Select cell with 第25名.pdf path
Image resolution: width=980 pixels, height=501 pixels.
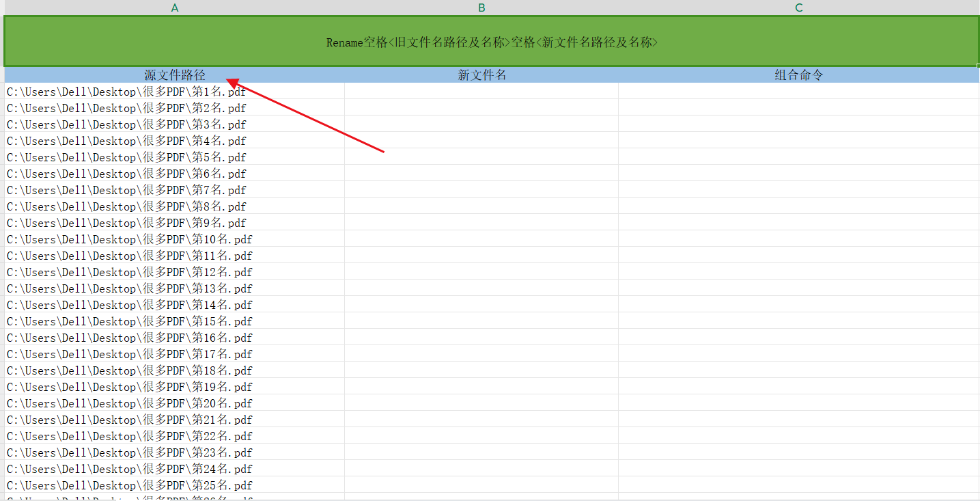pos(175,485)
